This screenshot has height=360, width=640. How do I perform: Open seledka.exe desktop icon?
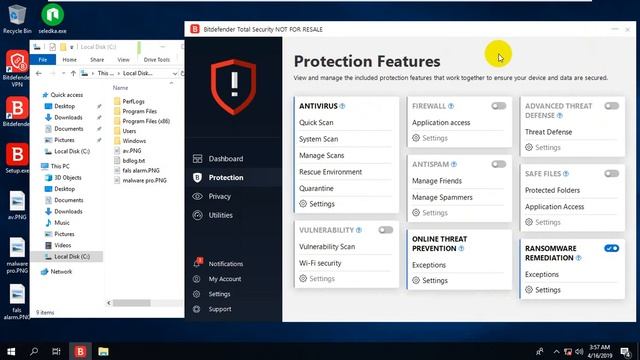tap(53, 19)
